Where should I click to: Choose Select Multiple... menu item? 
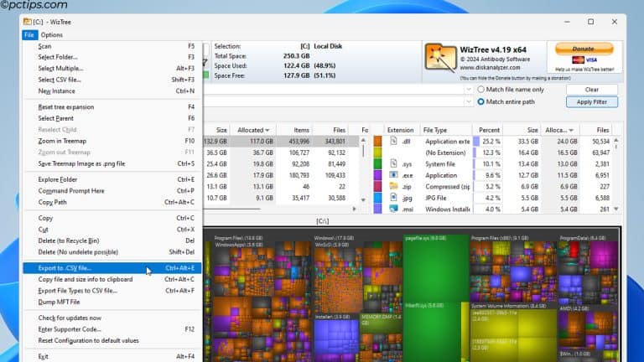[112, 69]
